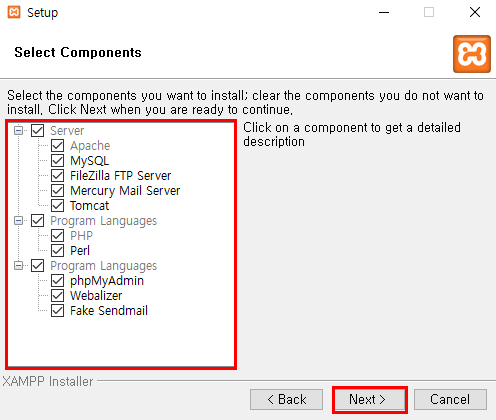Close the Setup window
Viewport: 496px width, 420px height.
475,12
